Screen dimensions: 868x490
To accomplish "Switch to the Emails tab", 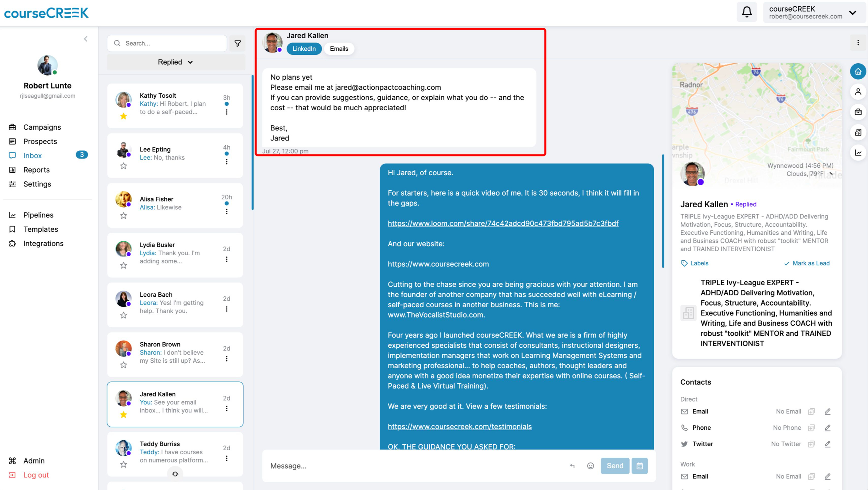I will (x=339, y=49).
